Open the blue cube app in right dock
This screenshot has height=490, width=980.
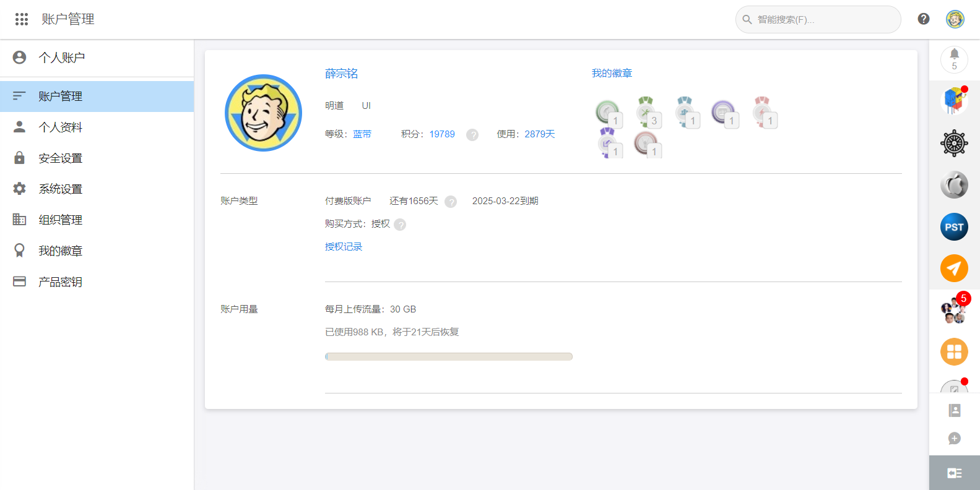(x=954, y=101)
